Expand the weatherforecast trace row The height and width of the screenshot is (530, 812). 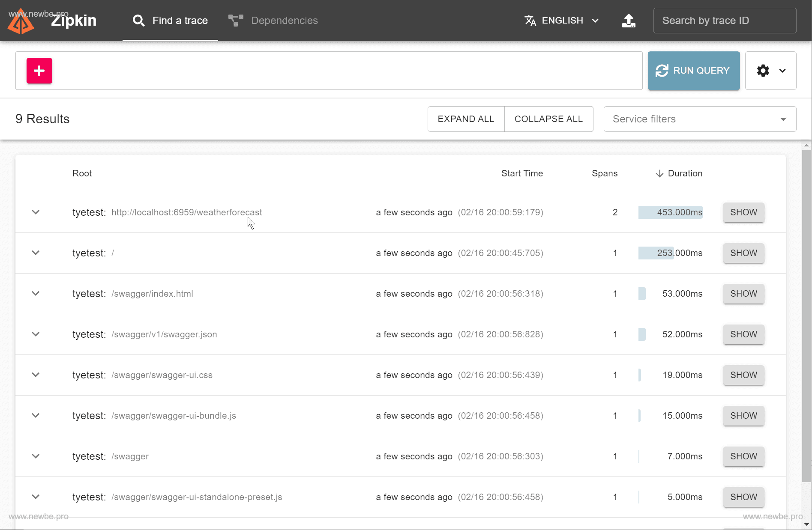point(36,212)
